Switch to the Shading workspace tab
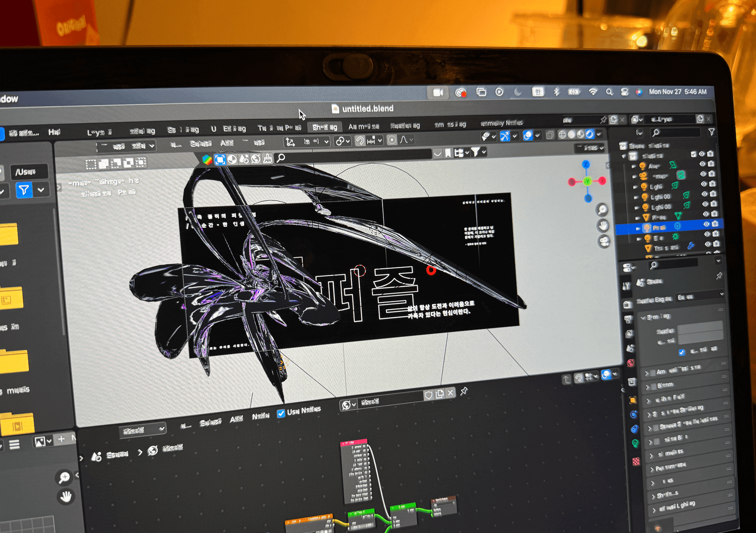The width and height of the screenshot is (756, 533). [324, 127]
